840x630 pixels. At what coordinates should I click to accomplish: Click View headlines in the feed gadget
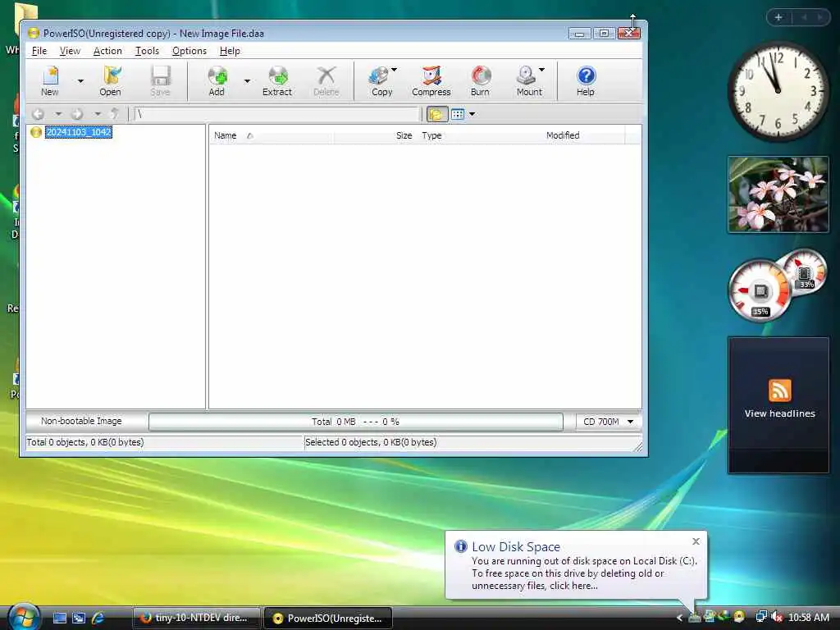pos(779,413)
